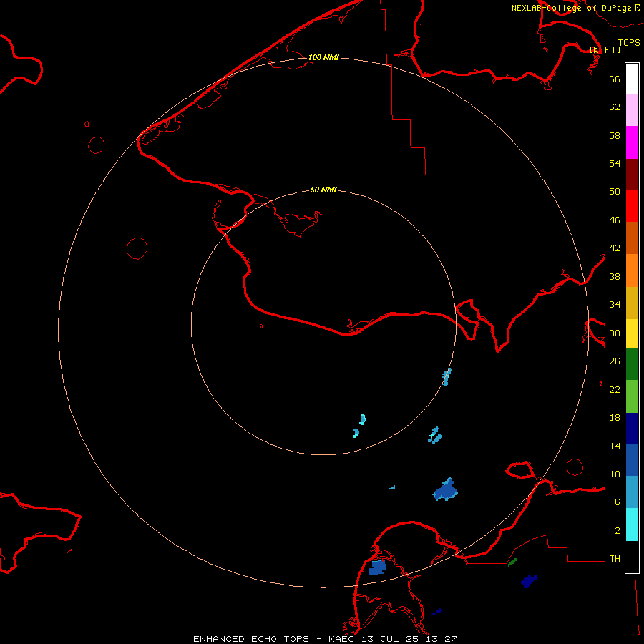
Task: Click the 42 legend value label
Action: tap(615, 248)
